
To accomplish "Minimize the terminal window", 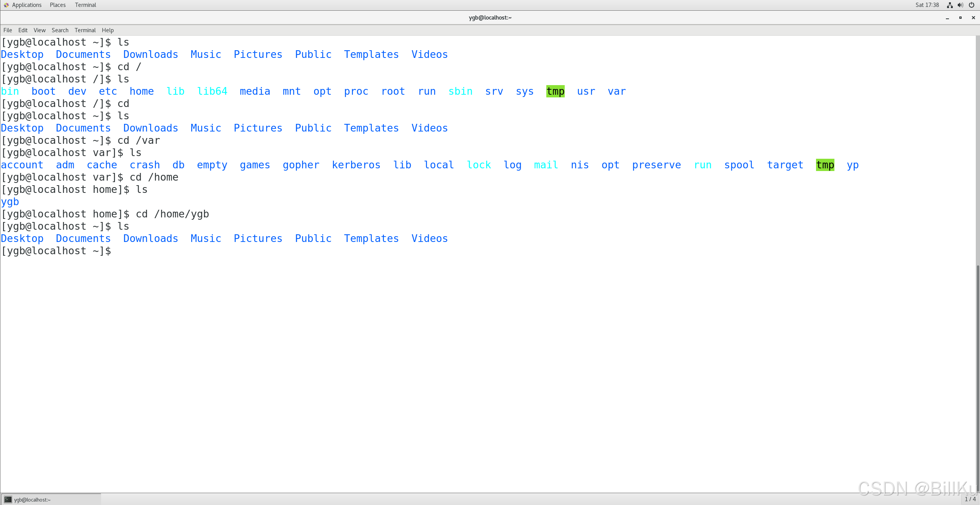I will tap(947, 18).
